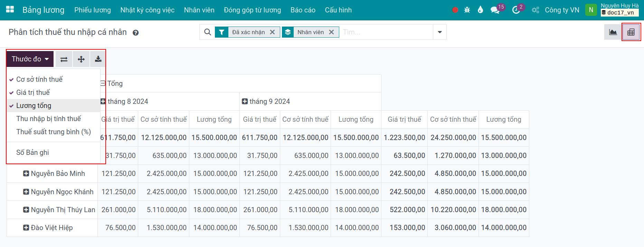
Task: Open chat messages icon with 15 badge
Action: tap(495, 10)
